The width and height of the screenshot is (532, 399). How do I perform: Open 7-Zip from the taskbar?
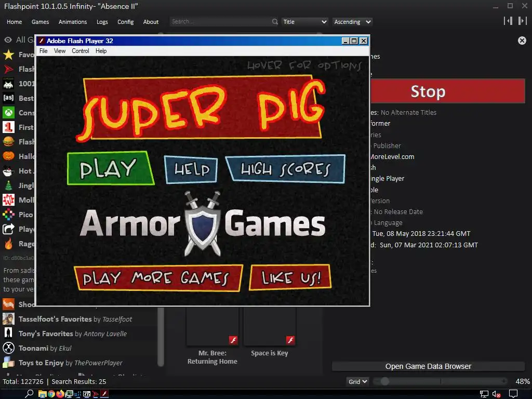tap(87, 394)
